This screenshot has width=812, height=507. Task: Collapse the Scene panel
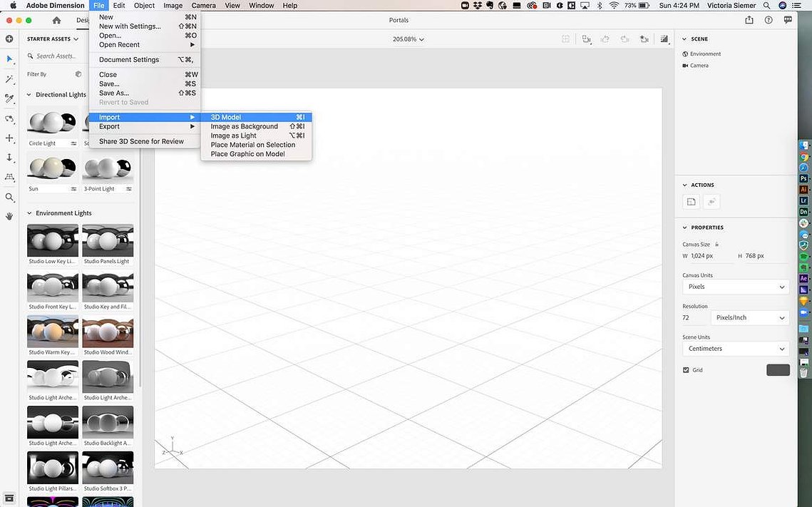(x=684, y=39)
